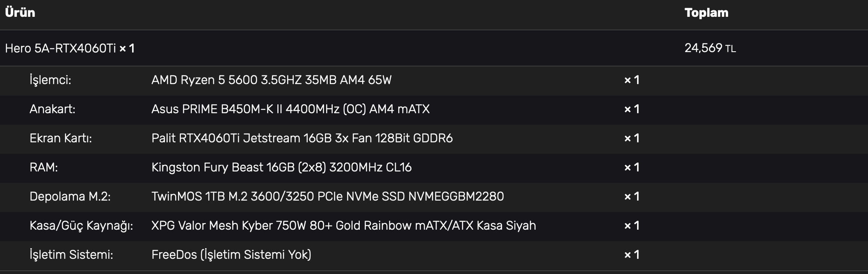The width and height of the screenshot is (868, 274).
Task: Select the İşletim Sistemi row label
Action: tap(71, 255)
